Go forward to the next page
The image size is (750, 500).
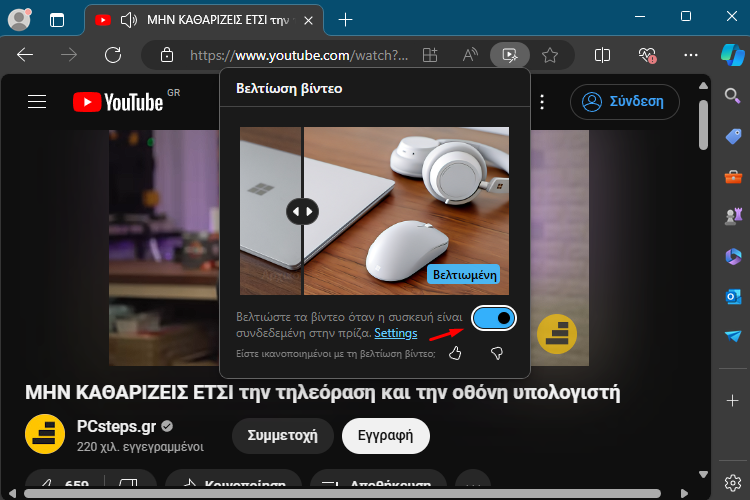click(x=69, y=55)
